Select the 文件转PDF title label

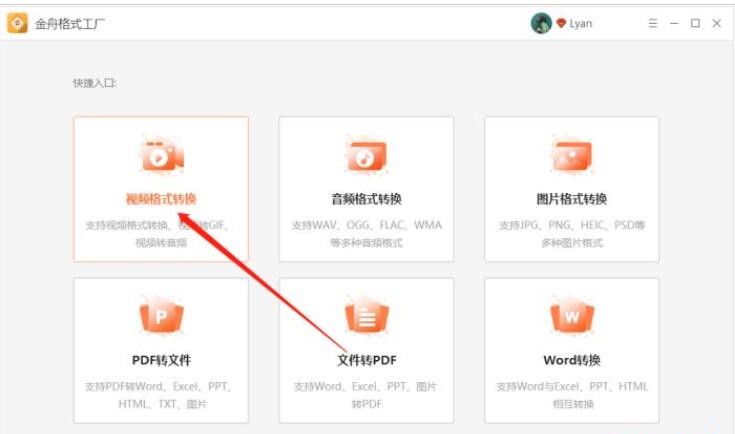pyautogui.click(x=366, y=360)
